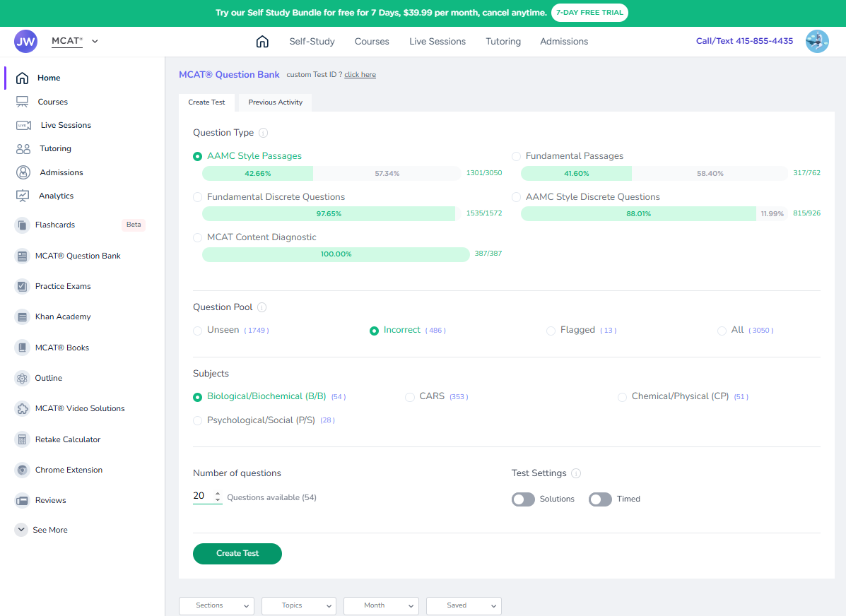
Task: Click the Flashcards sidebar icon
Action: [x=22, y=225]
